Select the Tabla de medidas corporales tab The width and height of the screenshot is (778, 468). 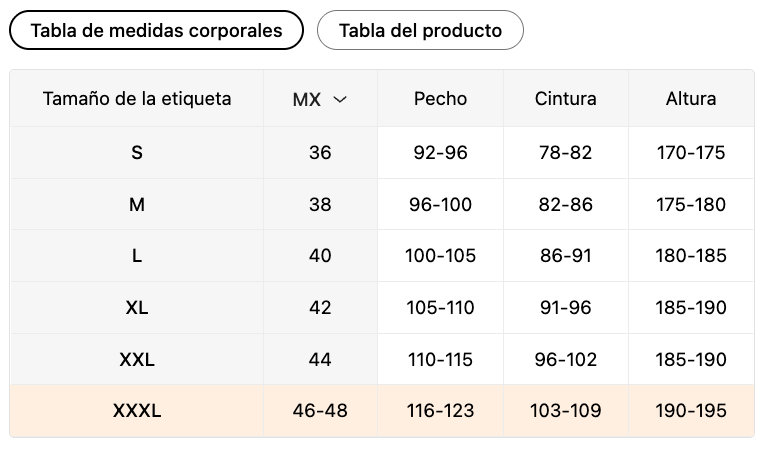(x=156, y=30)
